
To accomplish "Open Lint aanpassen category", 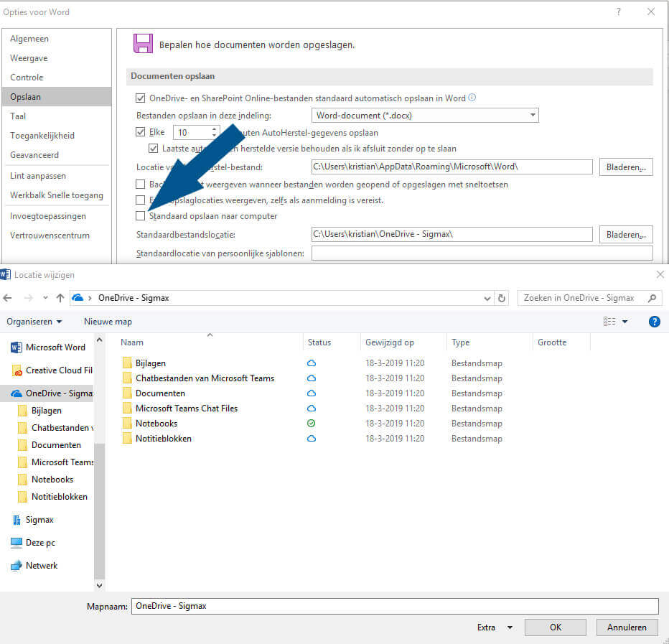I will point(38,176).
